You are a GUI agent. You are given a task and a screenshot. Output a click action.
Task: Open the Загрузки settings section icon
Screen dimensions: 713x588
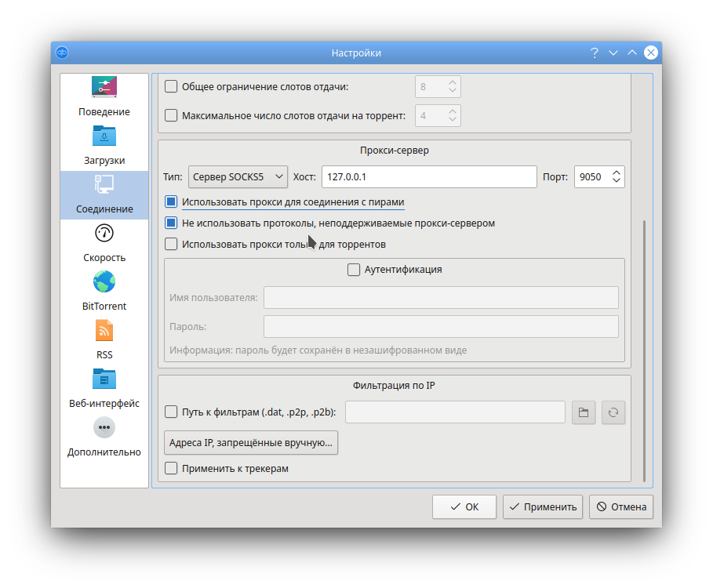[x=104, y=136]
